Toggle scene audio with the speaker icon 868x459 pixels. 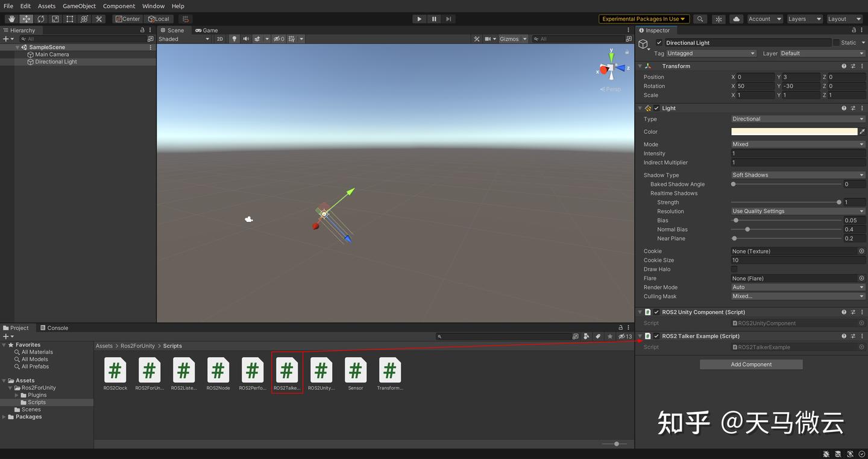tap(246, 39)
